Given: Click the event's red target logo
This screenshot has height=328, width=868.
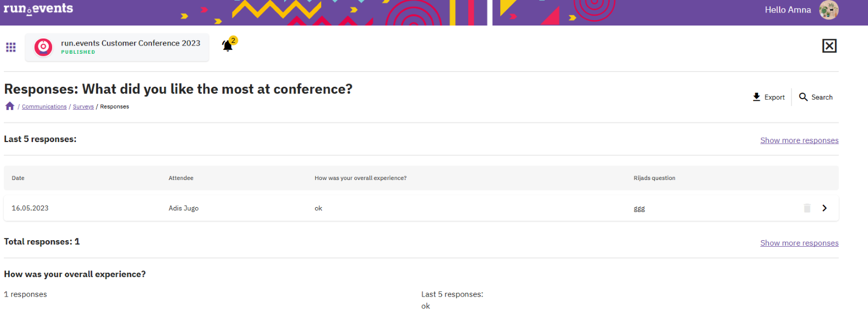Looking at the screenshot, I should pos(43,47).
